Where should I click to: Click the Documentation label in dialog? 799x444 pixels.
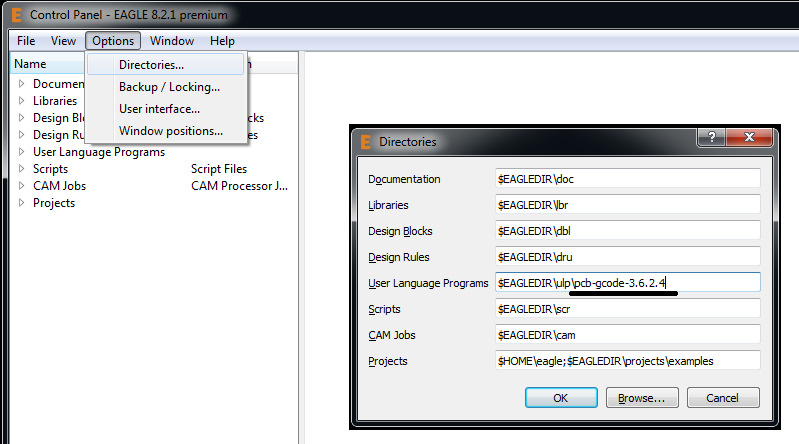coord(404,179)
